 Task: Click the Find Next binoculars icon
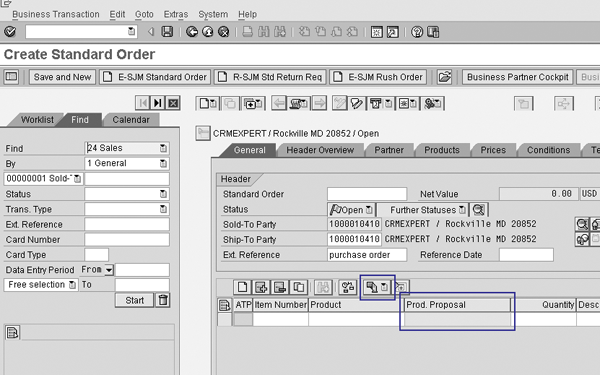click(280, 32)
